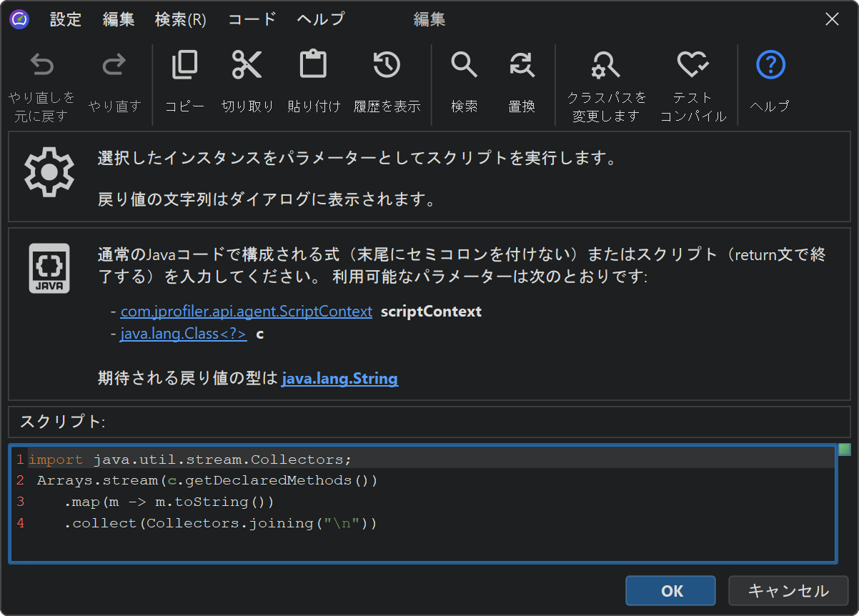Click the コピー copy icon
859x616 pixels.
tap(184, 66)
